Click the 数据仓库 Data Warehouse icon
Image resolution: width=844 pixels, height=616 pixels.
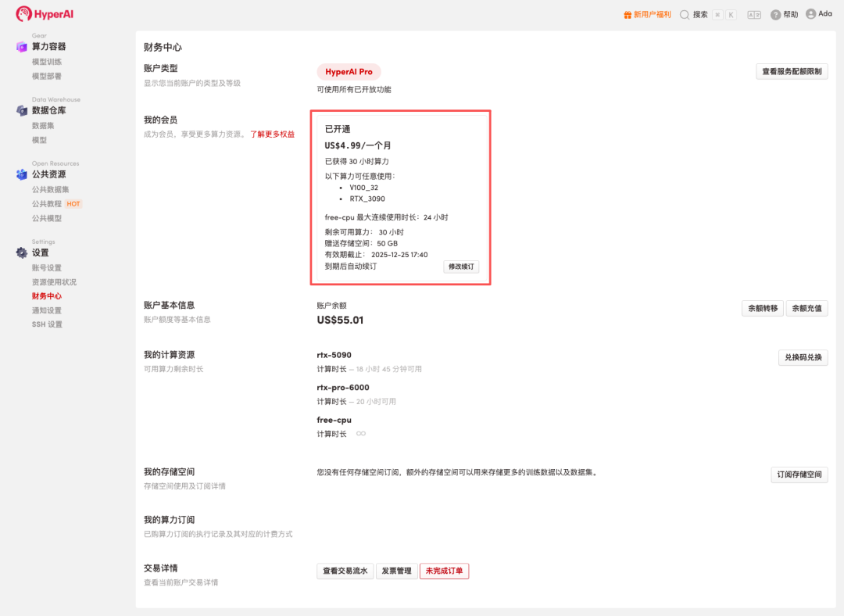pos(22,111)
